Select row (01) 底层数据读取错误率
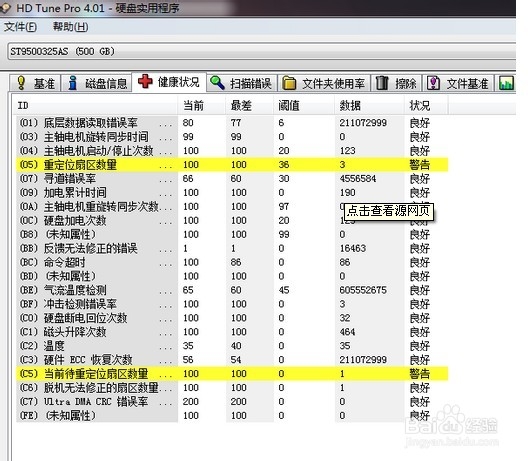The height and width of the screenshot is (461, 528). [x=232, y=123]
